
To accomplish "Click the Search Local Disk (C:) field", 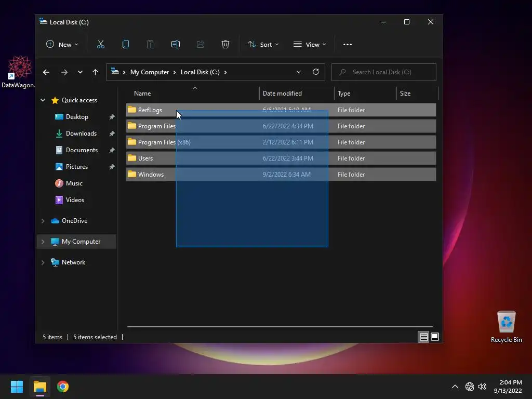I will click(384, 72).
